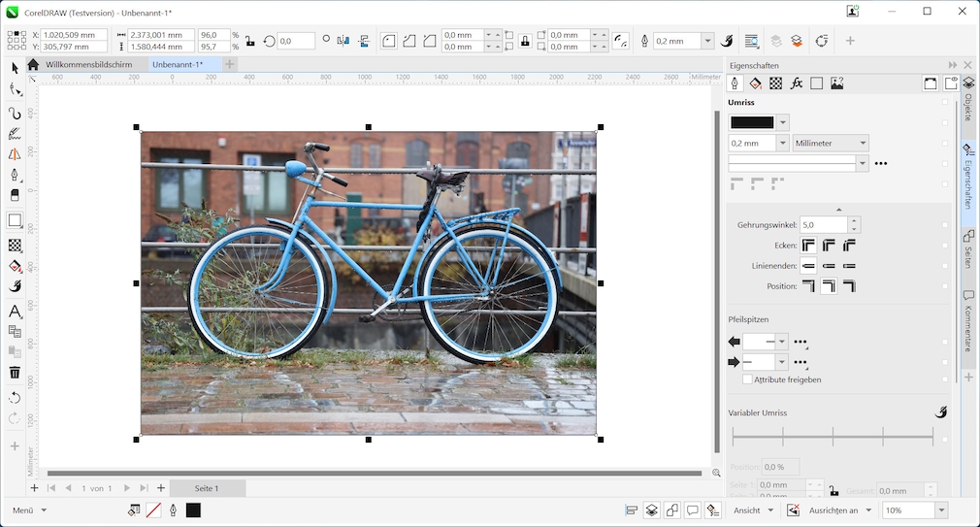The height and width of the screenshot is (527, 980).
Task: Select the Interactive fill bucket tool
Action: [15, 266]
